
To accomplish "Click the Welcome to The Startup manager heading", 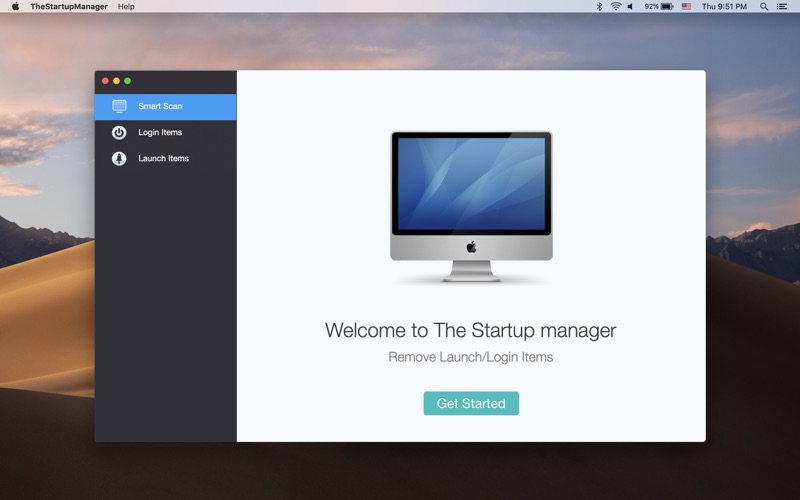I will pyautogui.click(x=470, y=330).
